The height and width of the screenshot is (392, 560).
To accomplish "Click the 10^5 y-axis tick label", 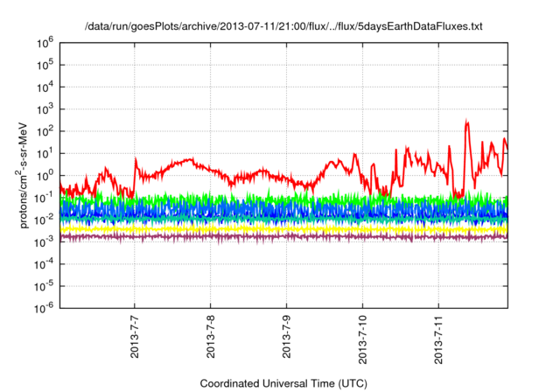I will pyautogui.click(x=45, y=66).
